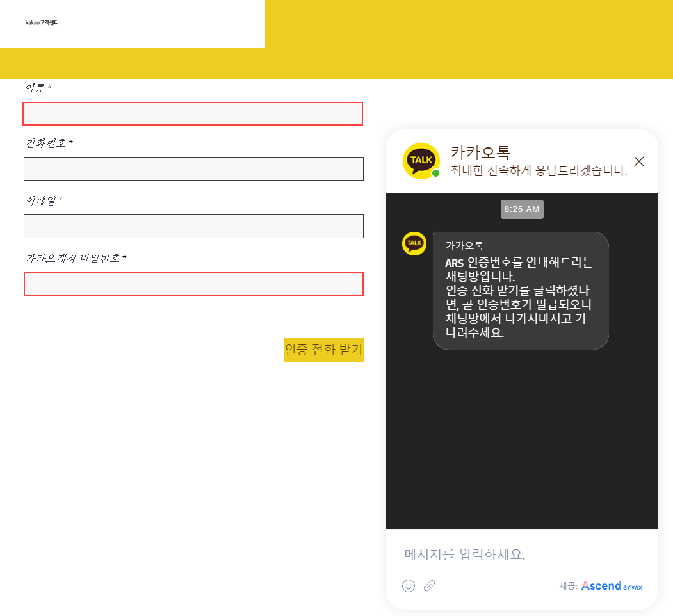This screenshot has height=616, width=673.
Task: Select the 이메일 email input field
Action: pos(193,226)
